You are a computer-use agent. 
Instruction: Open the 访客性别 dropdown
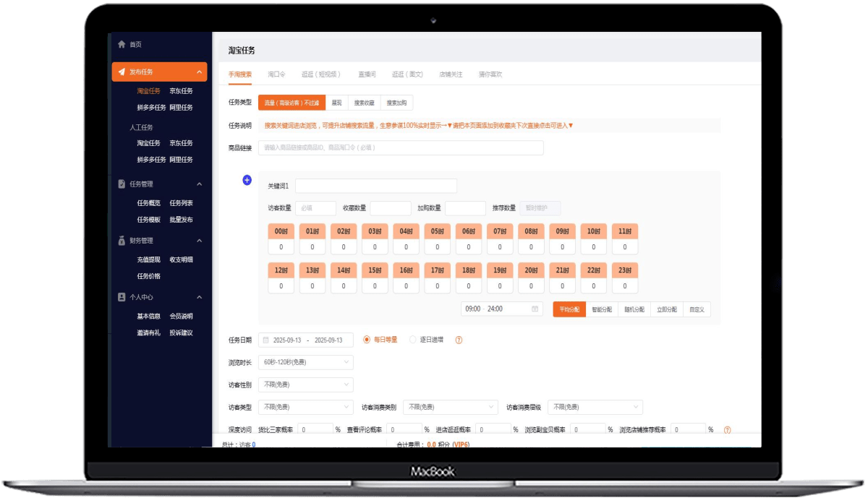point(306,385)
